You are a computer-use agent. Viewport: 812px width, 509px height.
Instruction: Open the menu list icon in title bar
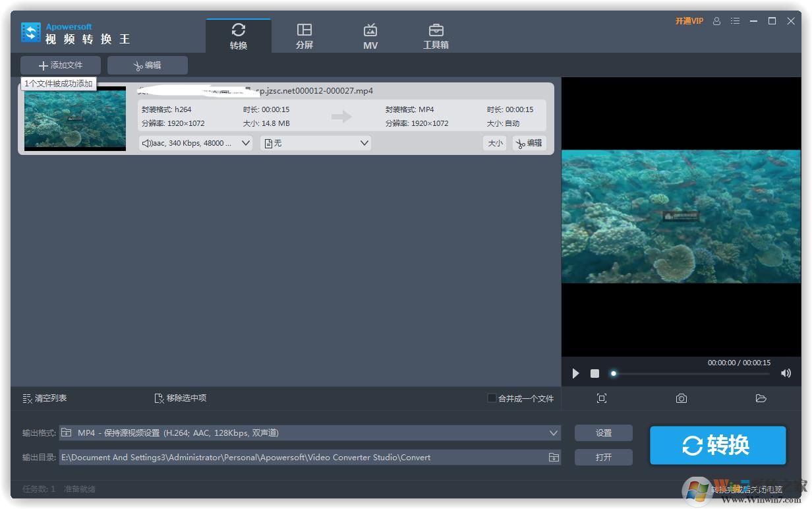pyautogui.click(x=735, y=21)
